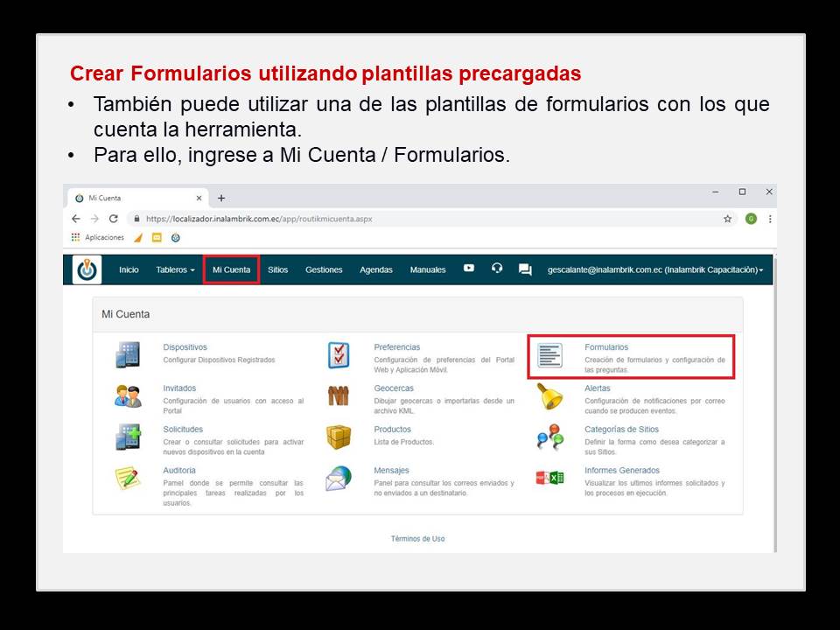The height and width of the screenshot is (630, 840).
Task: Open the Dispositivos tablet icon
Action: 128,354
